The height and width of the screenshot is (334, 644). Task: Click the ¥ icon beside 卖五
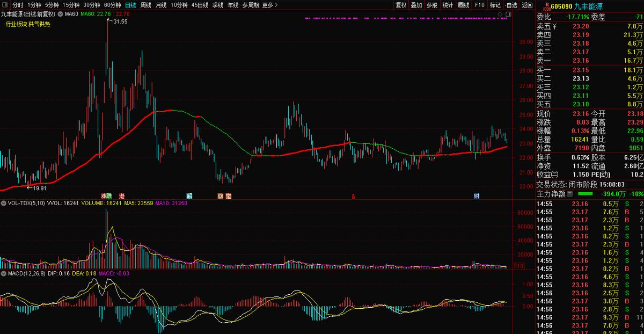click(x=555, y=26)
